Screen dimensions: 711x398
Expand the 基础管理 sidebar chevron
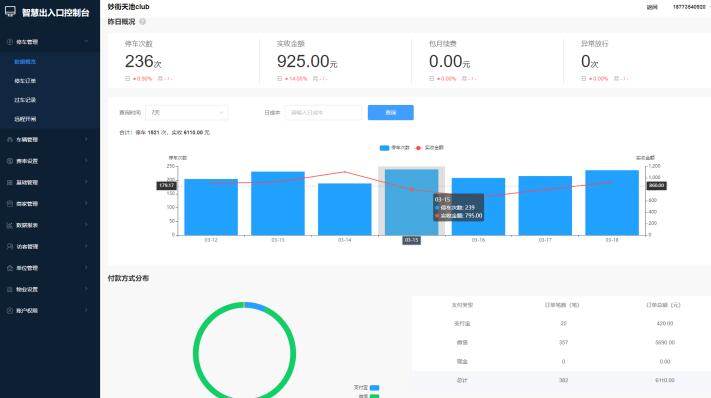pyautogui.click(x=86, y=182)
